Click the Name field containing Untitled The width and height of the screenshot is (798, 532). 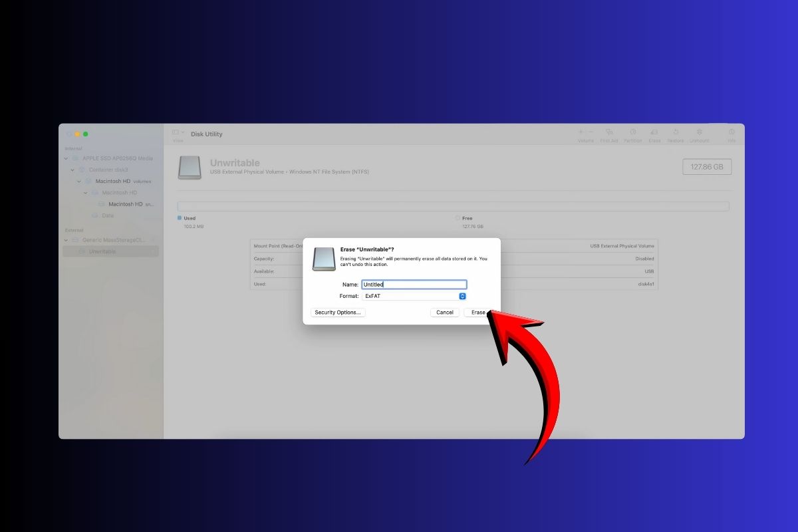click(x=414, y=285)
